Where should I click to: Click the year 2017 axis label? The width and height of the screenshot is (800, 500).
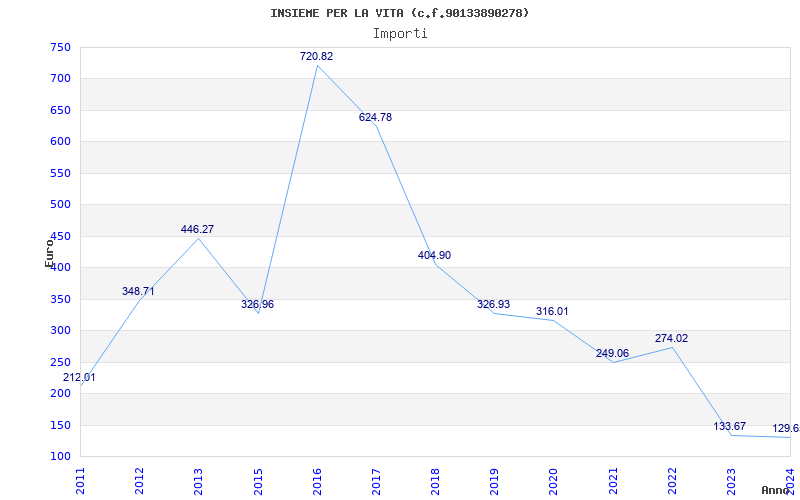pos(377,481)
